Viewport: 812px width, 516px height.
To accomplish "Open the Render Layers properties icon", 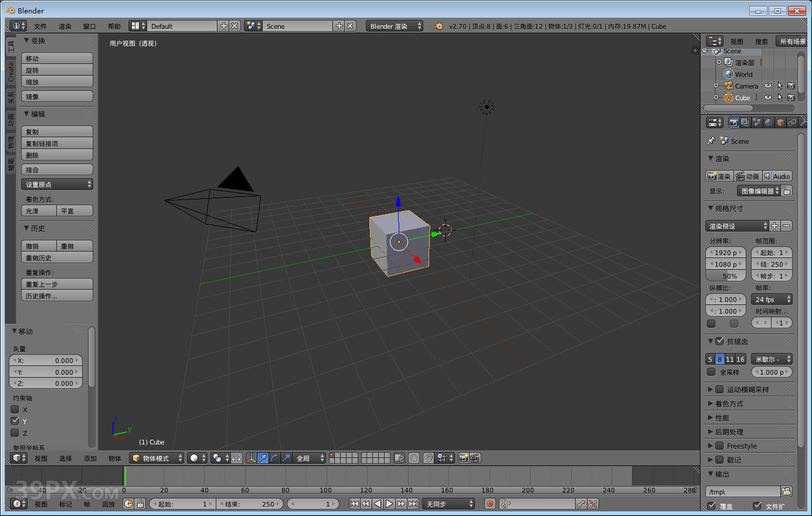I will 745,122.
